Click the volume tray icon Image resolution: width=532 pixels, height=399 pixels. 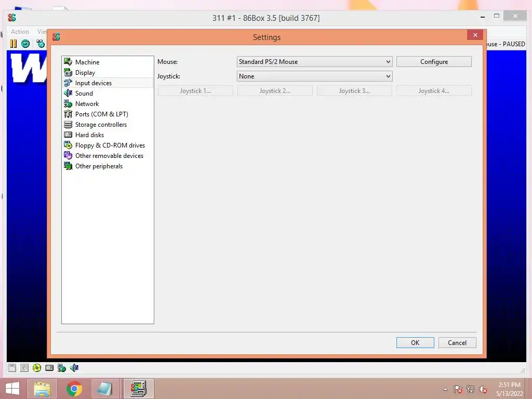pyautogui.click(x=483, y=389)
